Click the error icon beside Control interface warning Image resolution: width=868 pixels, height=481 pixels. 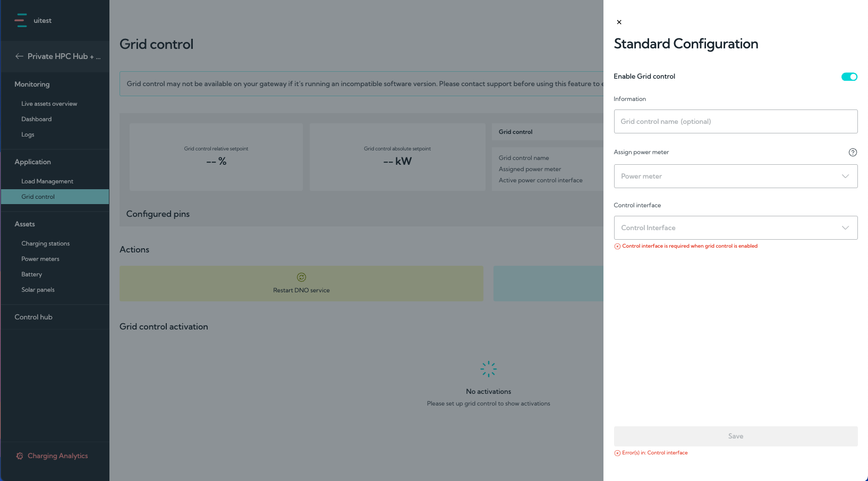tap(617, 246)
